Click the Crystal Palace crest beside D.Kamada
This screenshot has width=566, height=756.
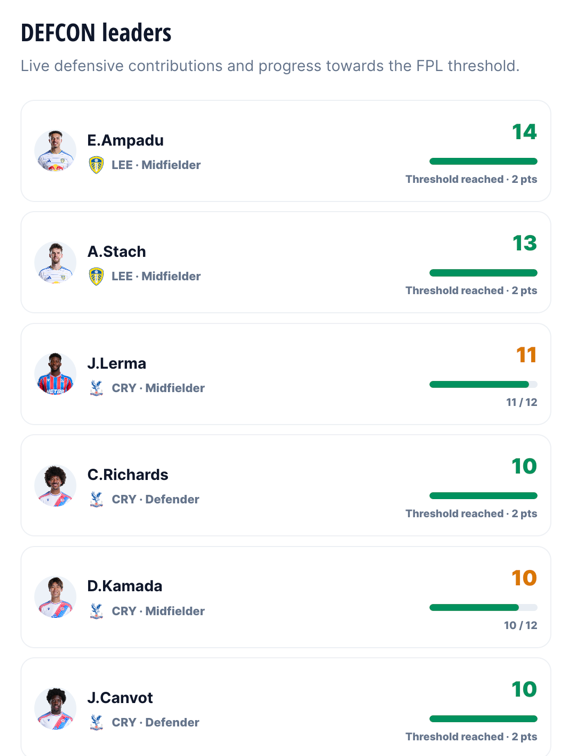[x=96, y=611]
